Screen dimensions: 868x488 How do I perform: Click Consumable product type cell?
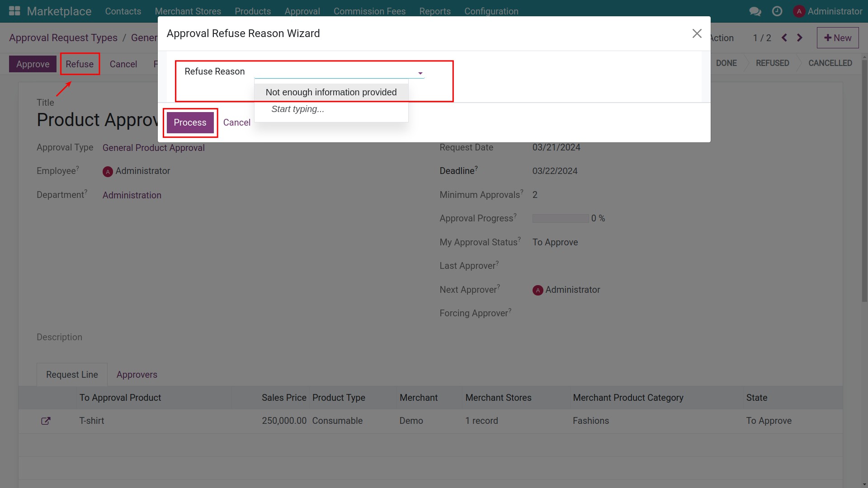[337, 421]
